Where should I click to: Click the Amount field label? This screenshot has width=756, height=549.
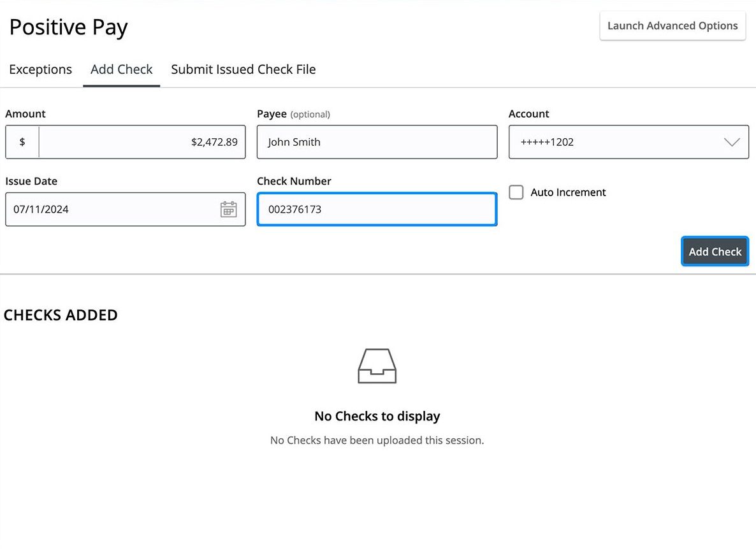pos(25,113)
